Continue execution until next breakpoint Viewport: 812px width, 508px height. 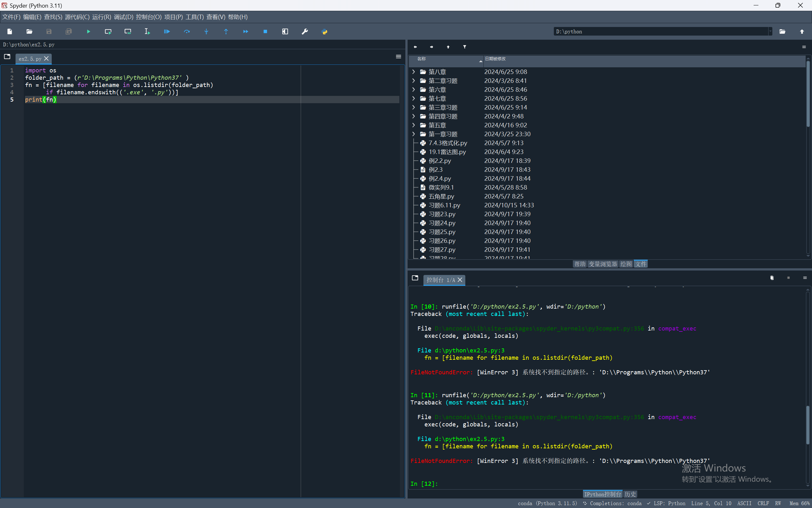pos(246,31)
